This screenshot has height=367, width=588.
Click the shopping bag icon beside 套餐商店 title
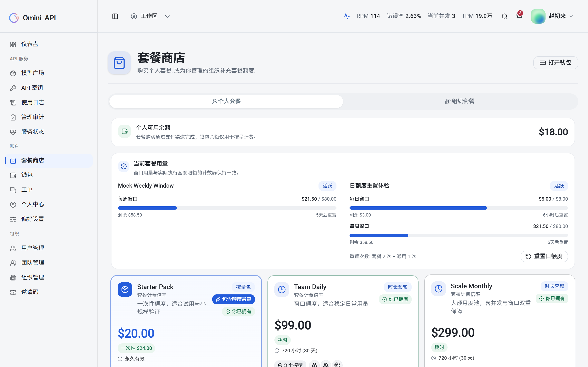[x=119, y=63]
